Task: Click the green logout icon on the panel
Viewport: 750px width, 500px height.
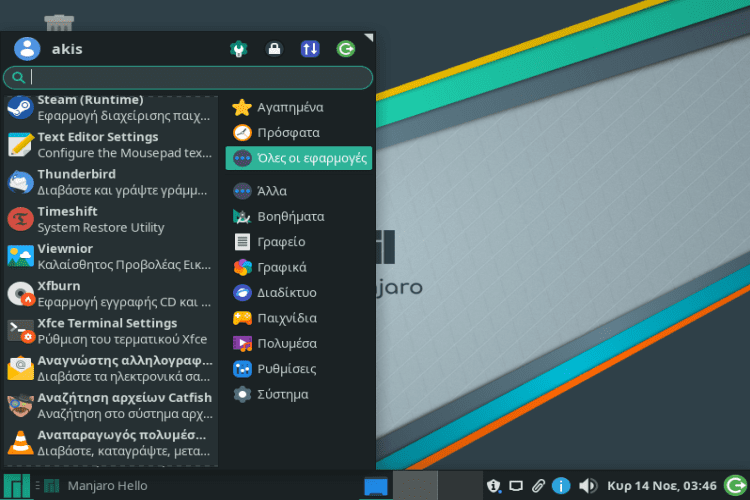Action: pos(735,486)
